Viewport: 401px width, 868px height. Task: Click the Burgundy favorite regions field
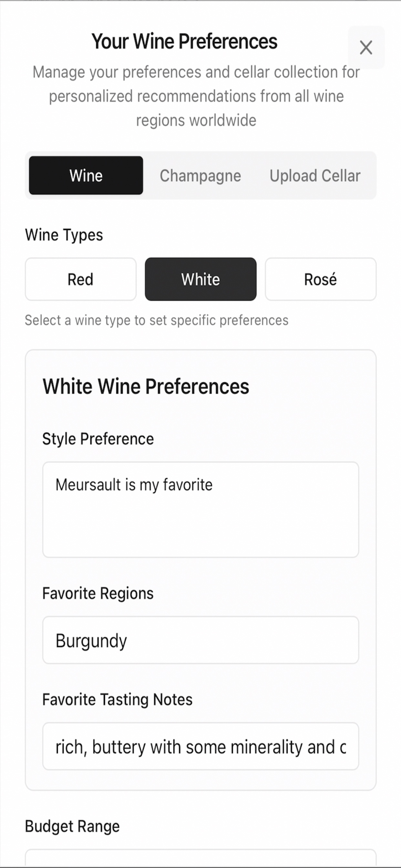[x=200, y=640]
